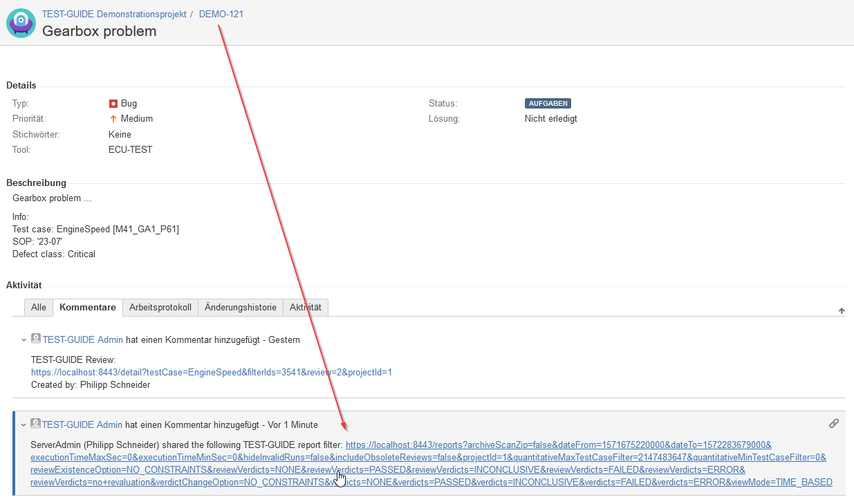
Task: Switch to the Alle tab
Action: (x=39, y=308)
